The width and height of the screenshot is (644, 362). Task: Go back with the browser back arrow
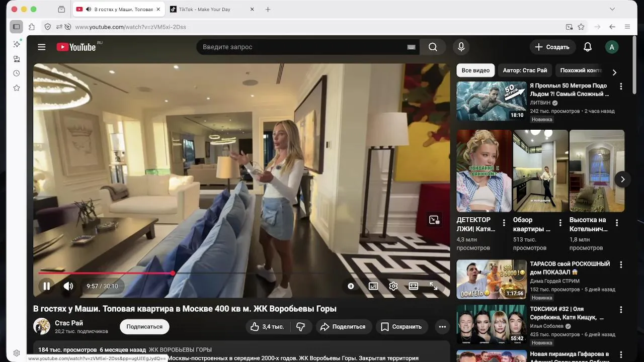(612, 27)
